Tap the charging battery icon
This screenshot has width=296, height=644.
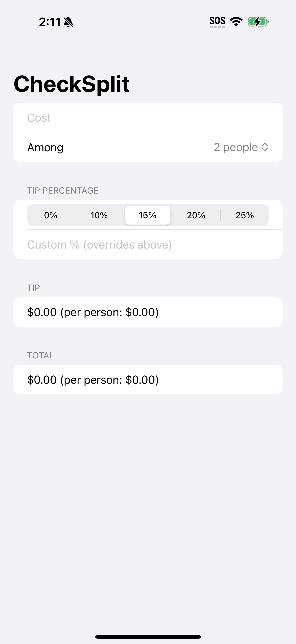click(258, 22)
